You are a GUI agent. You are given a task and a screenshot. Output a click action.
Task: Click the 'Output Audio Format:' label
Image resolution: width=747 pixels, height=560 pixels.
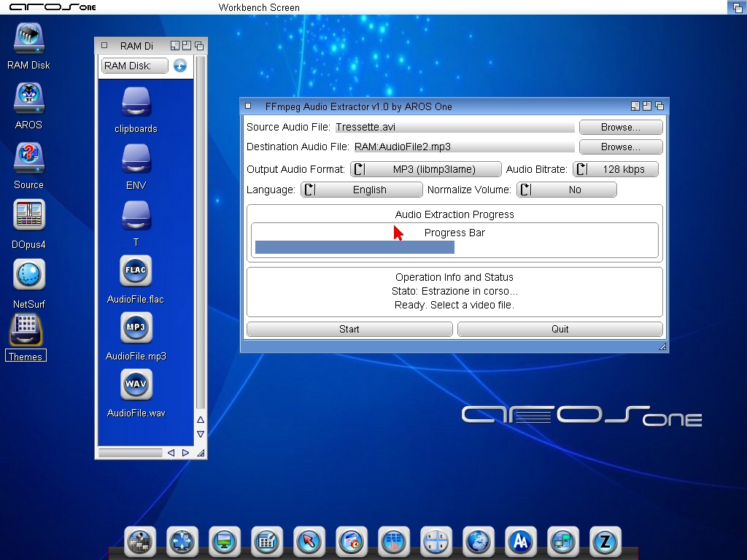[x=296, y=169]
